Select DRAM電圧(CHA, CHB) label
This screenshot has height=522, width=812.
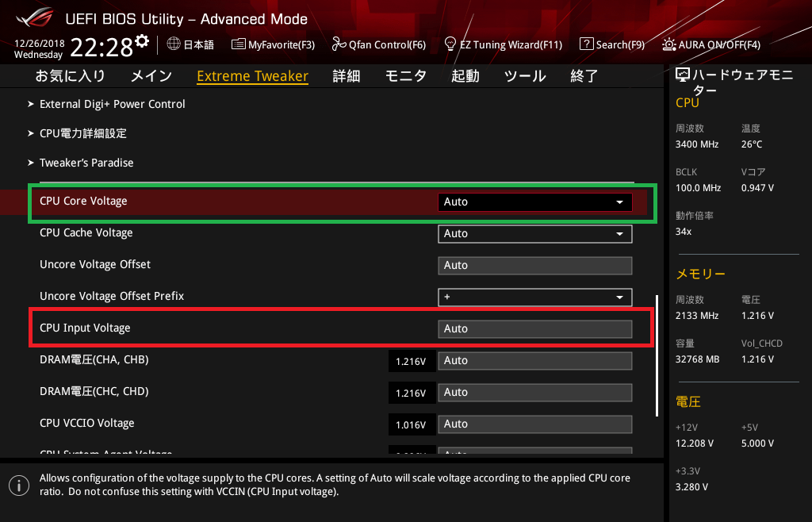(x=94, y=359)
